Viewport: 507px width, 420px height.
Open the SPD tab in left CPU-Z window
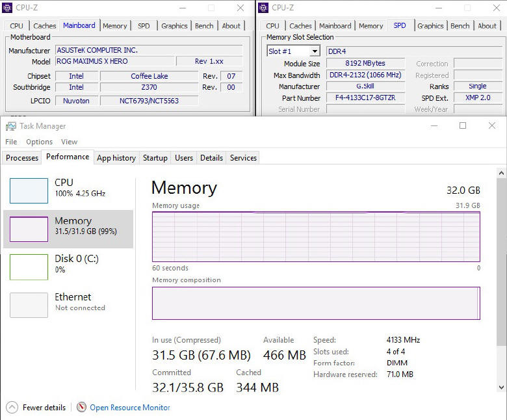[144, 26]
